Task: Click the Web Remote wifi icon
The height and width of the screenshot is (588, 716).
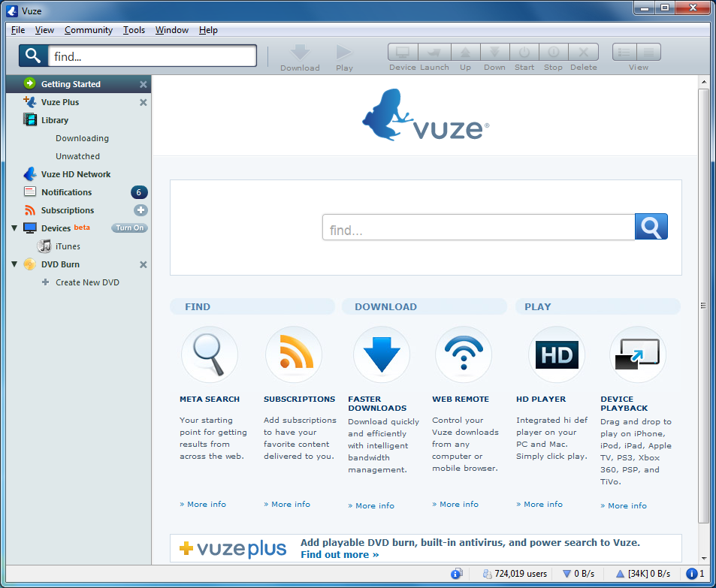Action: point(464,354)
